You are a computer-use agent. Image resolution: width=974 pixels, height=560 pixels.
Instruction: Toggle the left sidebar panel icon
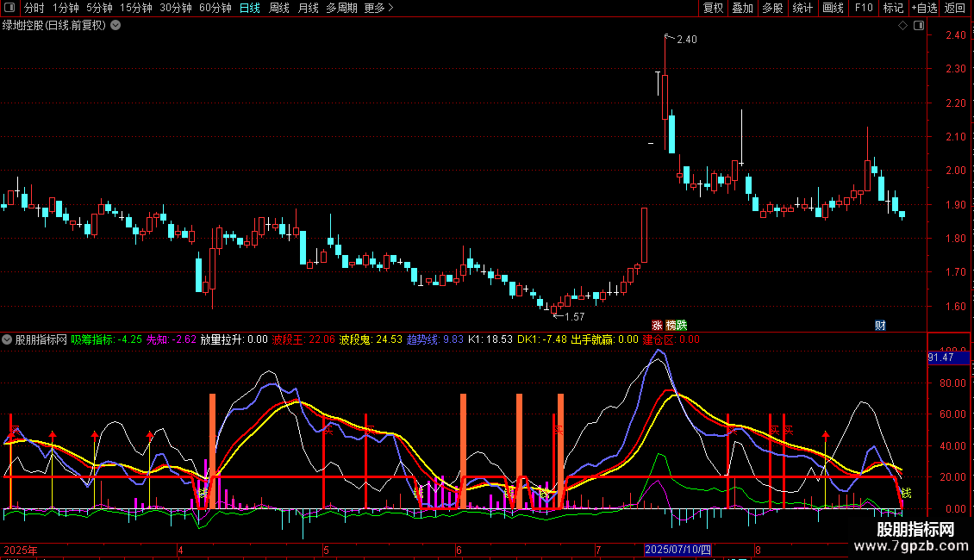[x=8, y=8]
